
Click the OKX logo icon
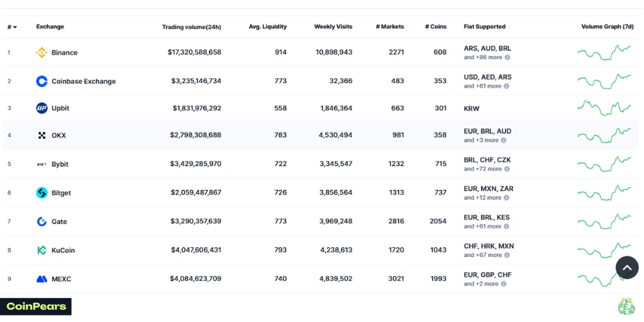point(42,135)
